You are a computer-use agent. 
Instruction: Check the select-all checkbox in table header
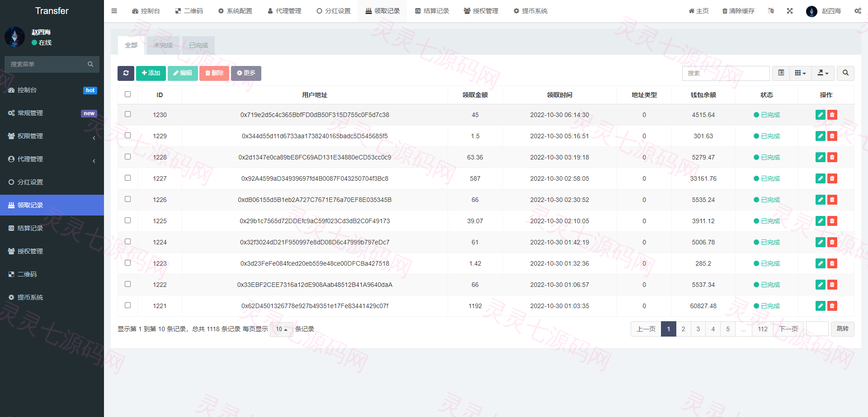127,94
